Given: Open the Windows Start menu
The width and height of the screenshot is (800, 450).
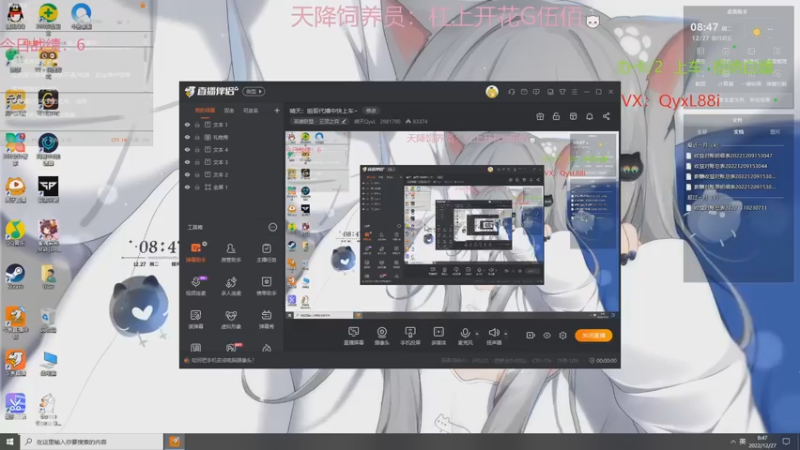Looking at the screenshot, I should tap(10, 441).
